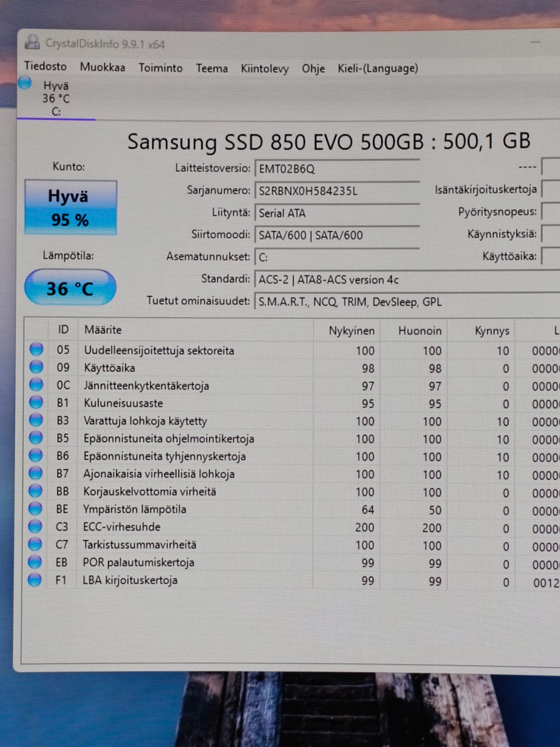Click the Tuetut ominaisuudet field with S.M.A.R.T.

[407, 302]
